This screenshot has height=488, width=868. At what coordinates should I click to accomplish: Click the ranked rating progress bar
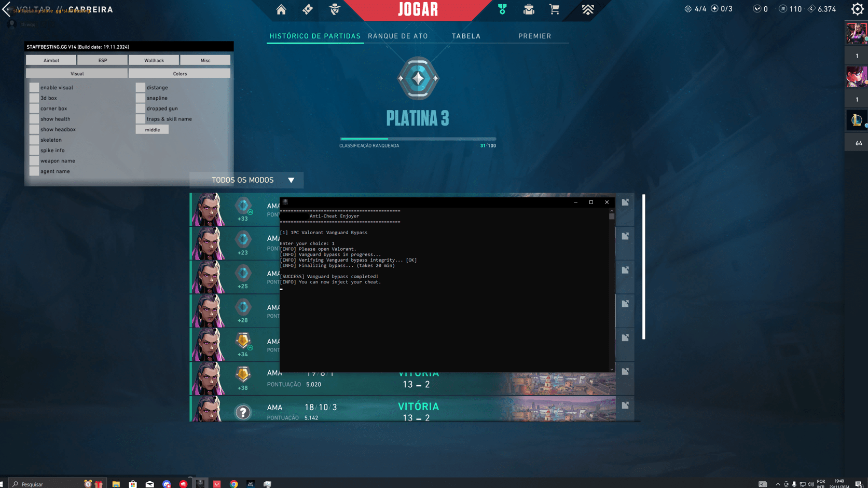(x=418, y=139)
